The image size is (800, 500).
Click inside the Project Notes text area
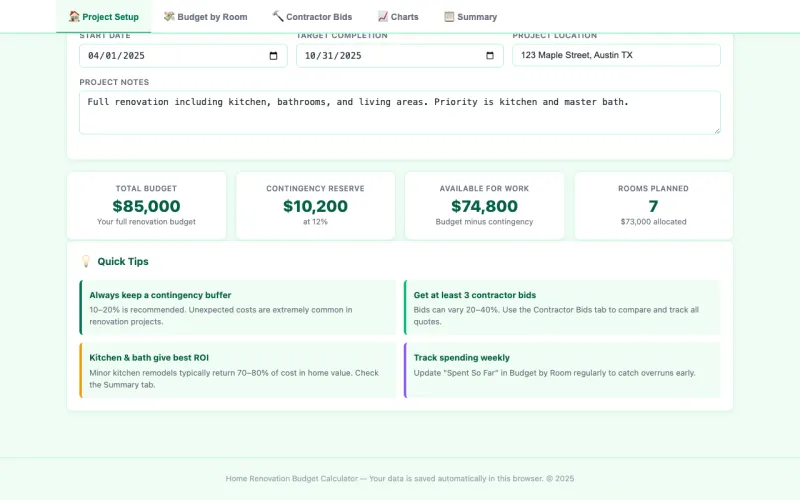[x=399, y=112]
